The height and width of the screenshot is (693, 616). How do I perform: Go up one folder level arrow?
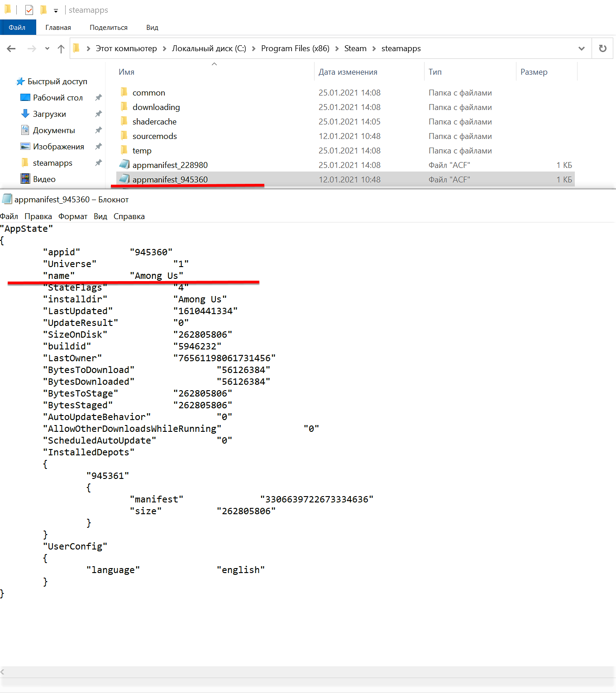click(x=61, y=49)
